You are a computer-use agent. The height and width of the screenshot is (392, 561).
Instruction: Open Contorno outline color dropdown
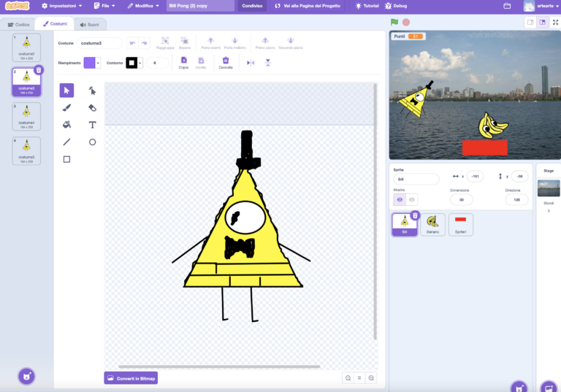click(x=140, y=63)
